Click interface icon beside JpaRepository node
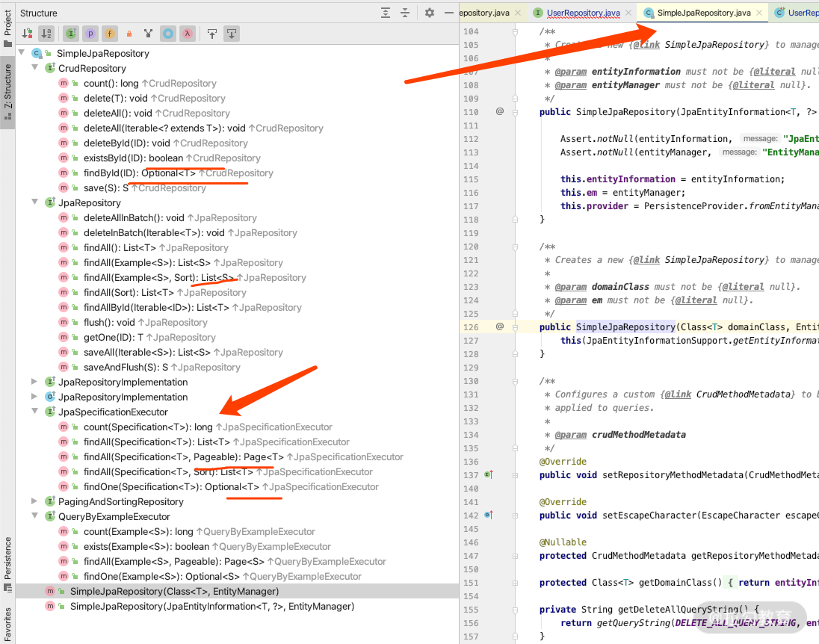 50,202
